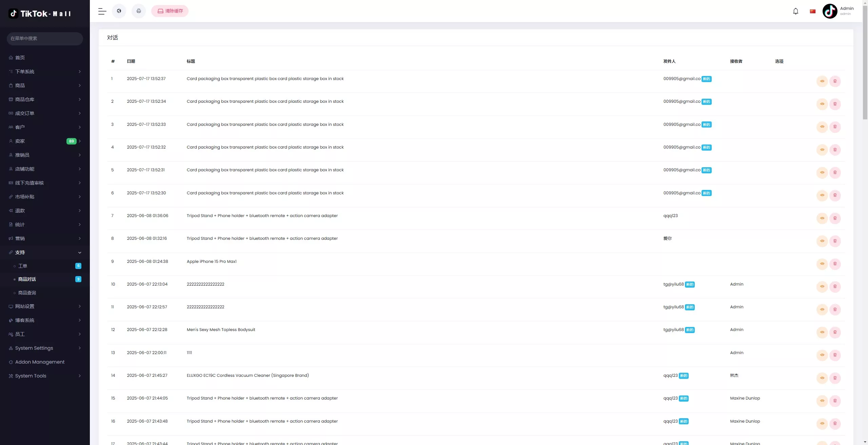Click the hamburger menu toggle icon
Viewport: 868px width, 445px height.
[102, 11]
